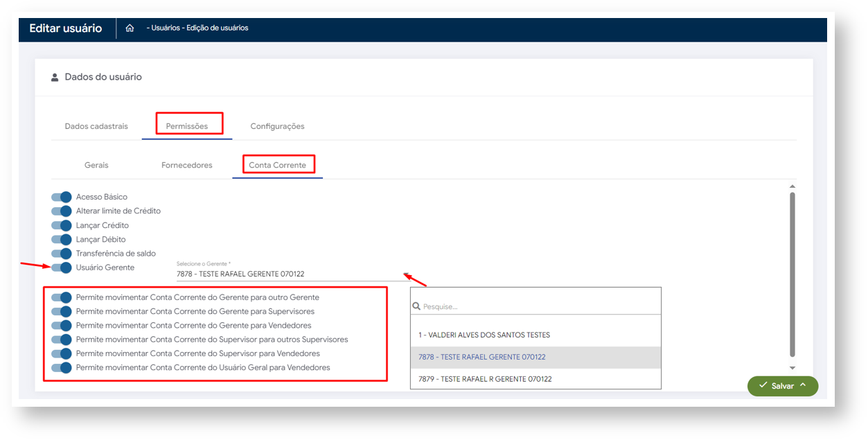Open the Selecione o Gerente dropdown
Screen dimensions: 868x440
coord(291,274)
